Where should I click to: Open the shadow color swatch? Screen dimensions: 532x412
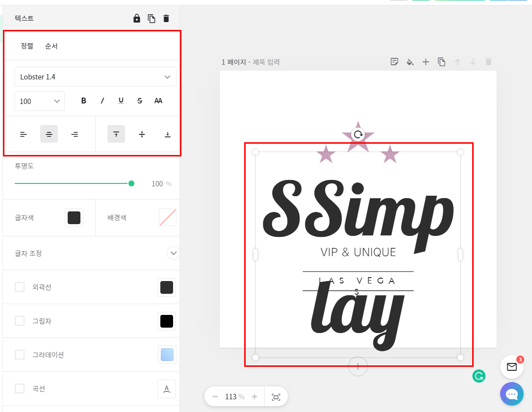[x=167, y=321]
